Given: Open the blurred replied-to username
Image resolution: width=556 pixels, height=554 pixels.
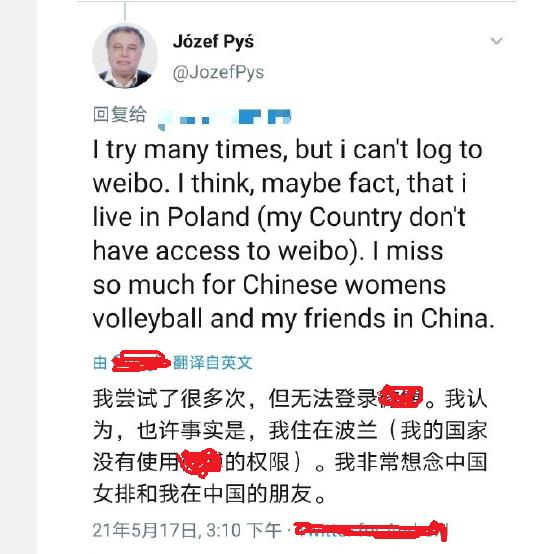Looking at the screenshot, I should pos(224,118).
